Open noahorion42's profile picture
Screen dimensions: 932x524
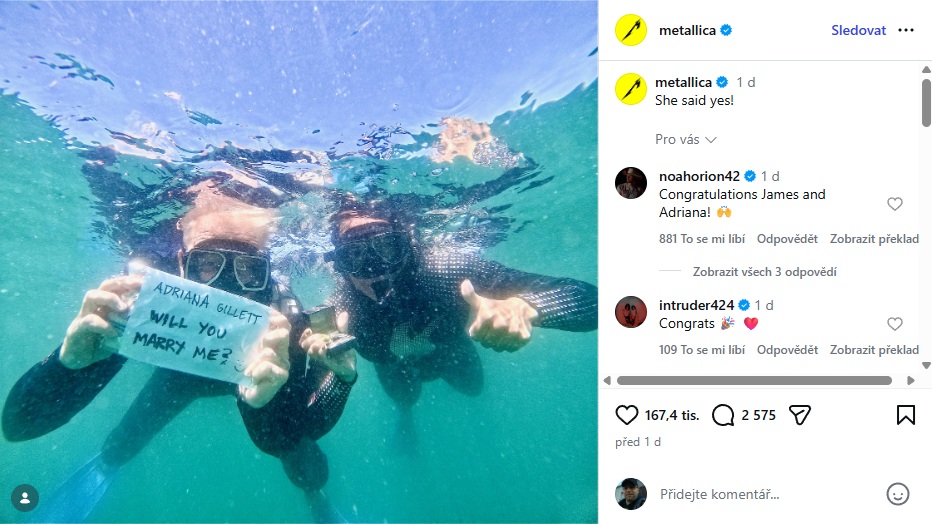click(631, 183)
